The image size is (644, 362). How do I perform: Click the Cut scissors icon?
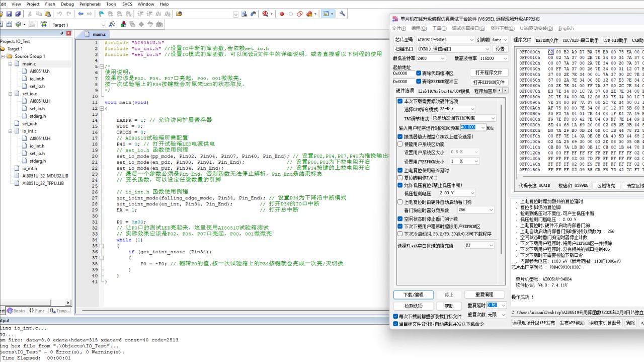[30, 14]
